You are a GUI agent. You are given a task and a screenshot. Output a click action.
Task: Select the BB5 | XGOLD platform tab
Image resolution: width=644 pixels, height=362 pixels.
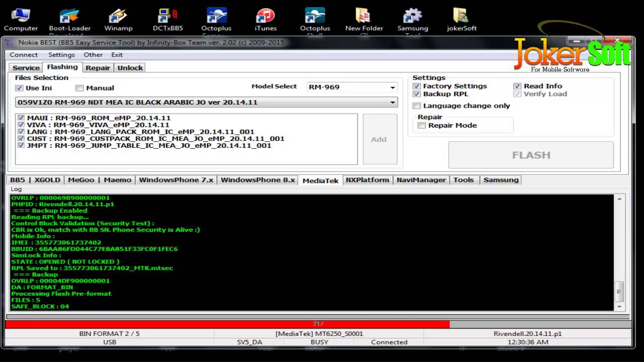pyautogui.click(x=35, y=180)
